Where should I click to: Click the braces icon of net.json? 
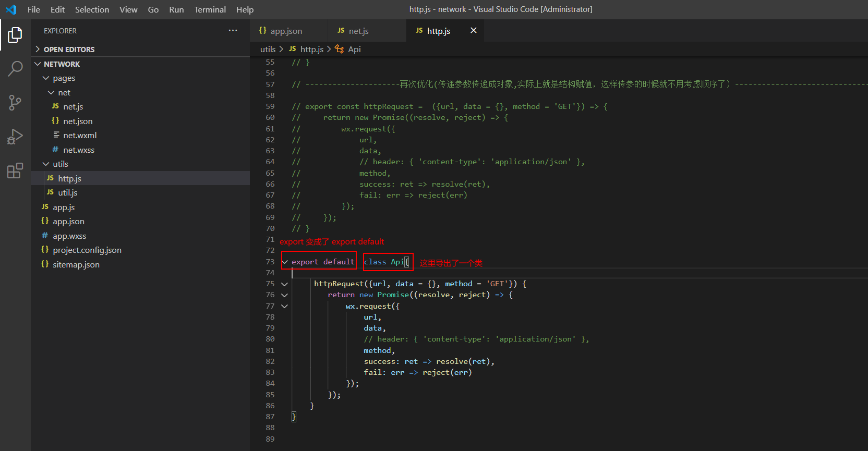[x=55, y=121]
